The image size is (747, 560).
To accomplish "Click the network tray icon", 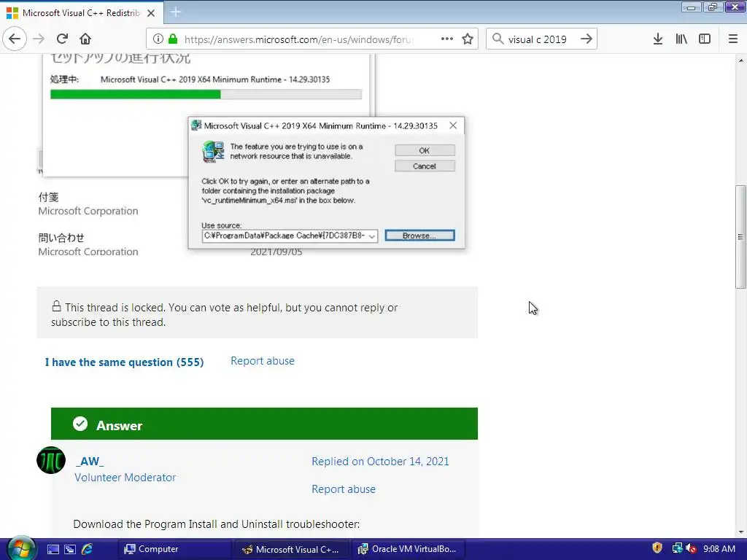I will click(676, 548).
